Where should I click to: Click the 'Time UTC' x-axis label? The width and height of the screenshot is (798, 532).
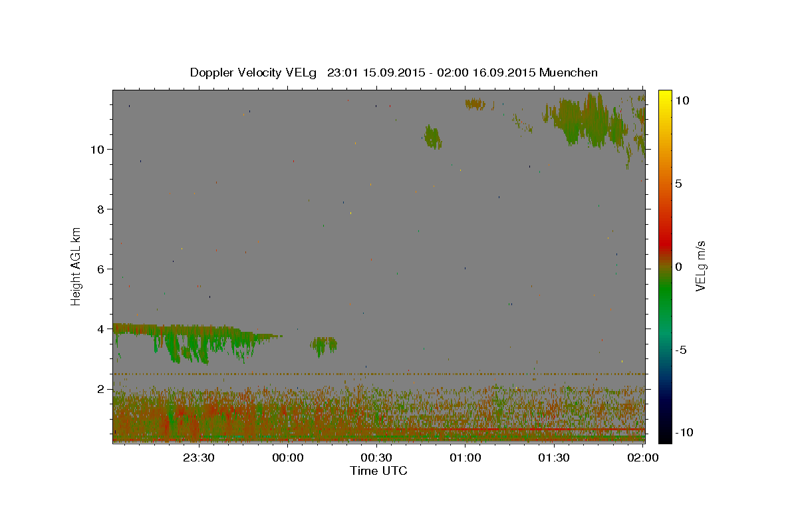coord(378,471)
